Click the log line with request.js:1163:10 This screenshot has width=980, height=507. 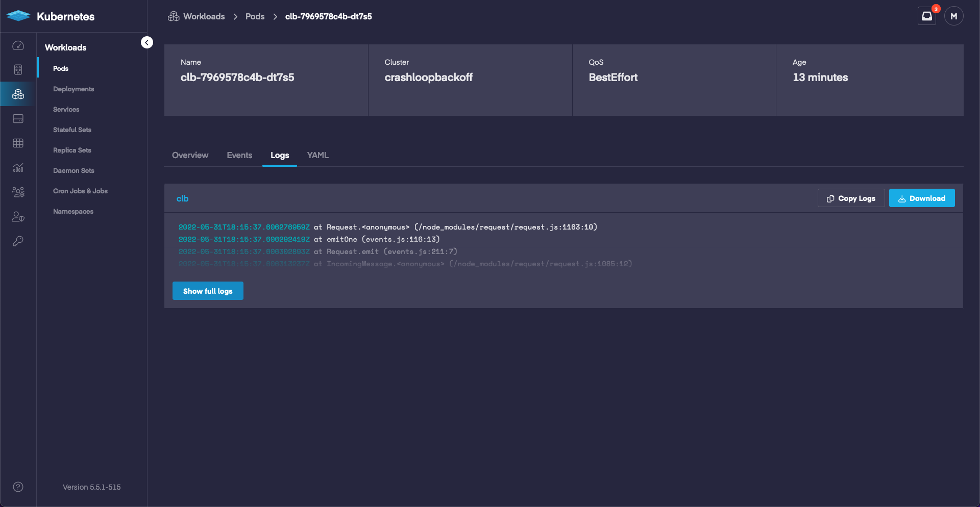point(387,226)
